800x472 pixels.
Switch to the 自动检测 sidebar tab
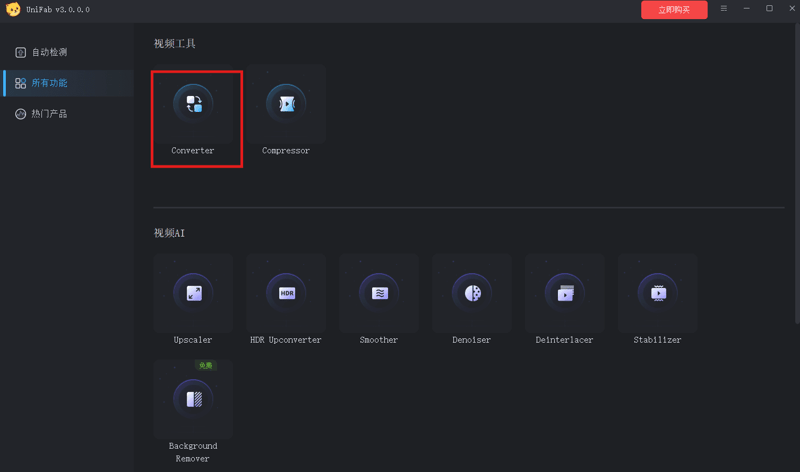point(49,52)
